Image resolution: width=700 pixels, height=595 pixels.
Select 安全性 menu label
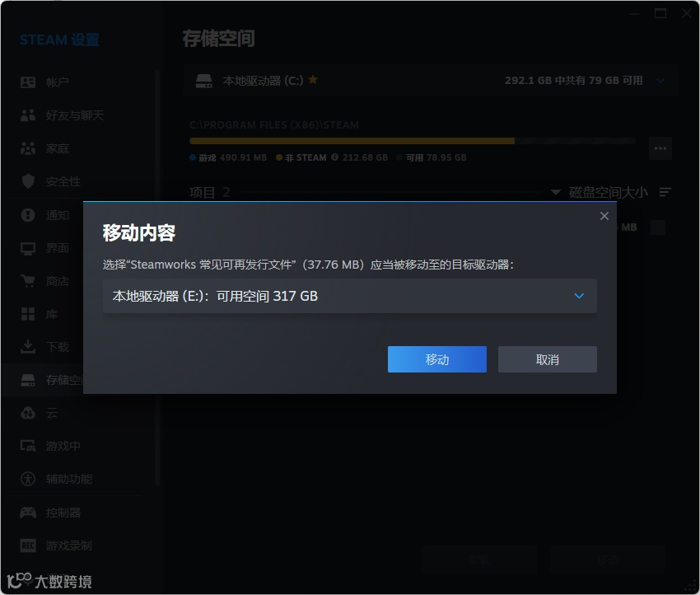[x=63, y=181]
